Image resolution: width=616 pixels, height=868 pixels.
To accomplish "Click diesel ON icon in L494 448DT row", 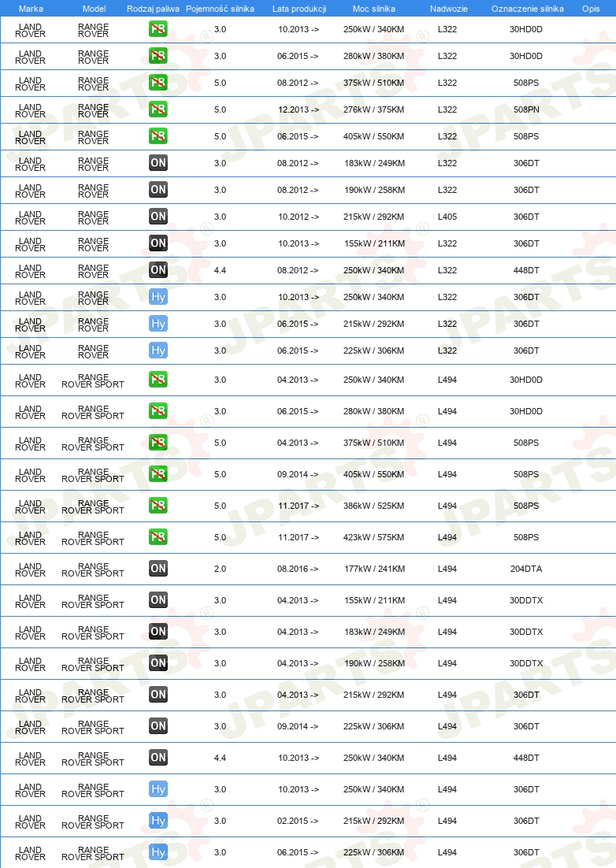I will coord(158,757).
